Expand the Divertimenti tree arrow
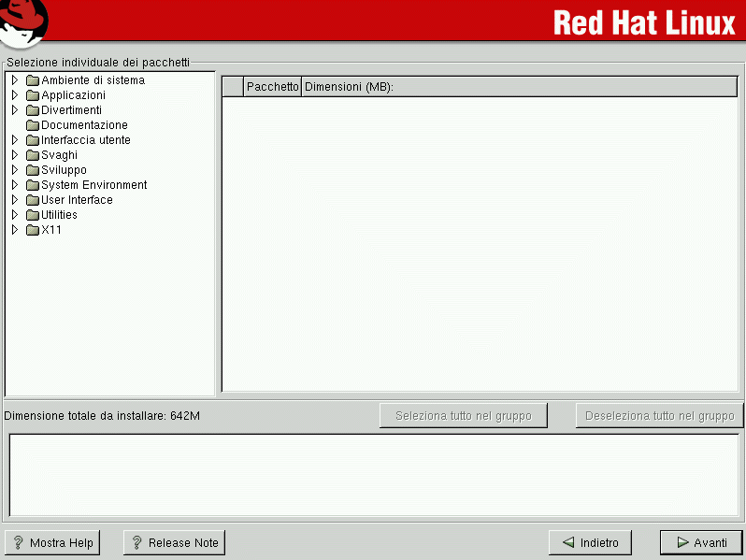Image resolution: width=746 pixels, height=560 pixels. tap(15, 110)
